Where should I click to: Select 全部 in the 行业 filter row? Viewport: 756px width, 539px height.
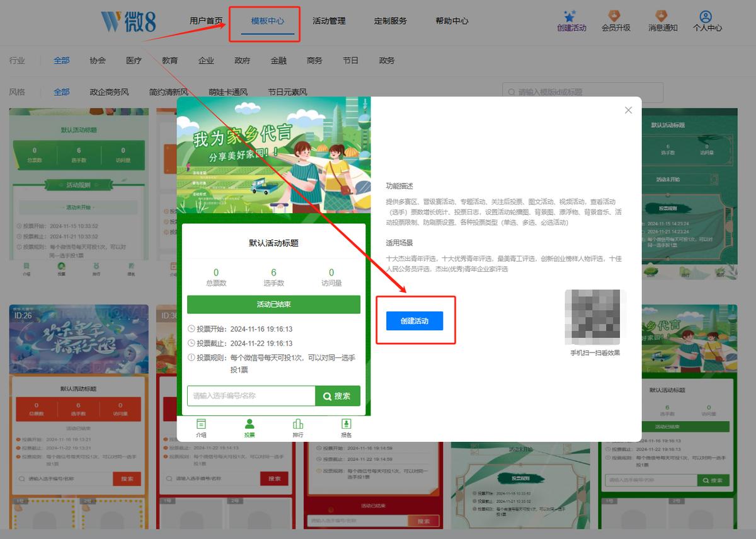click(x=62, y=61)
